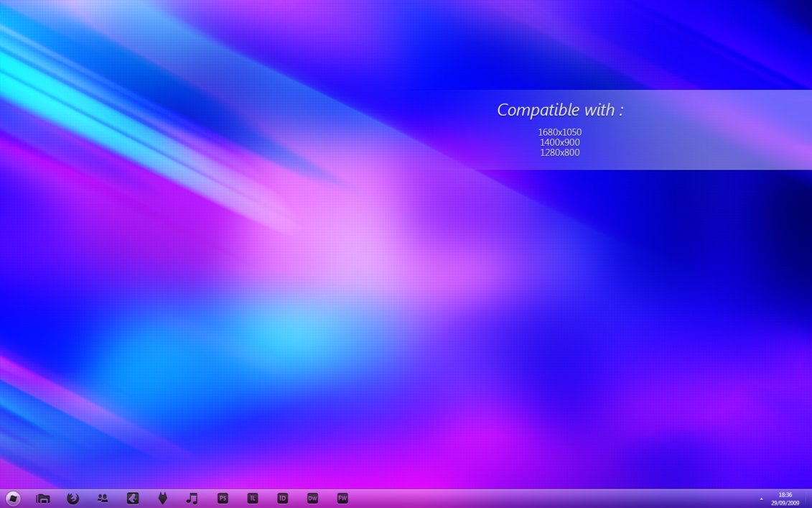Open Fireworks via the FW icon
This screenshot has height=508, width=812.
tap(342, 499)
